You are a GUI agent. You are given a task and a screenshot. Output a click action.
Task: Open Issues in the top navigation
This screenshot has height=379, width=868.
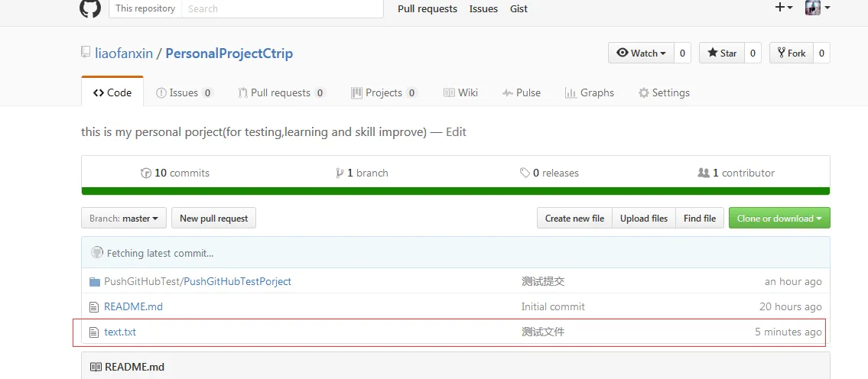483,9
